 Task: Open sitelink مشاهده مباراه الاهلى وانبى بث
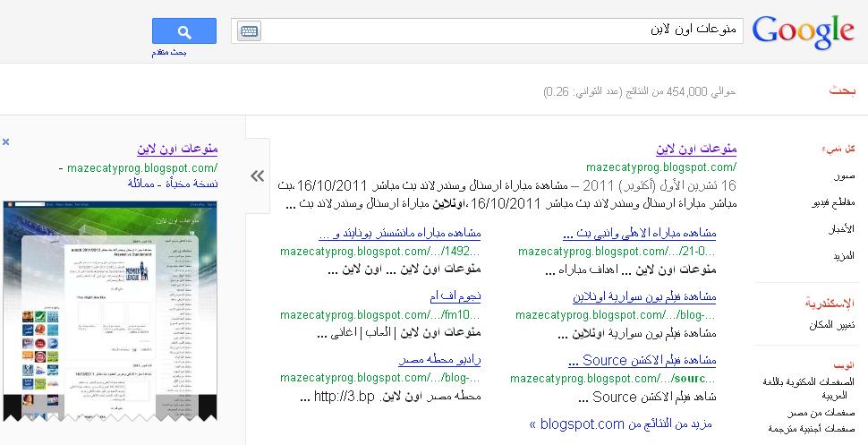(x=640, y=234)
